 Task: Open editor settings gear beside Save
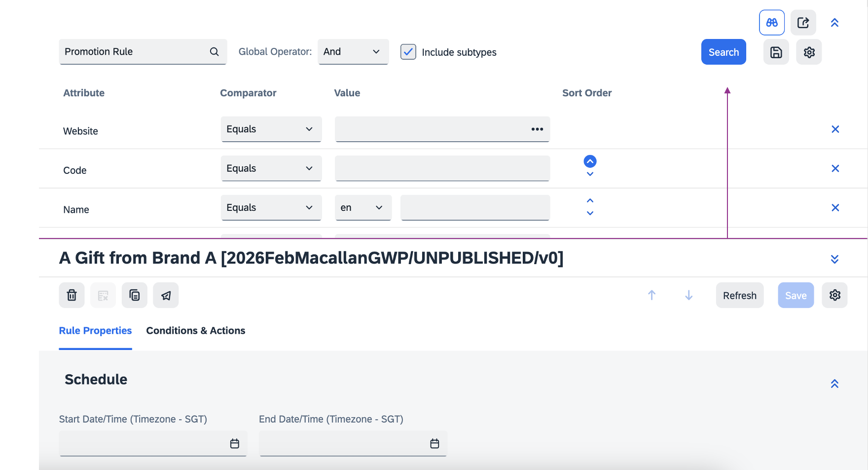(834, 295)
